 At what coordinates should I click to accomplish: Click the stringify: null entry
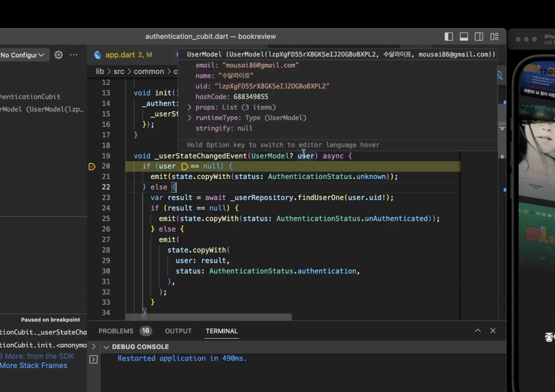[224, 128]
